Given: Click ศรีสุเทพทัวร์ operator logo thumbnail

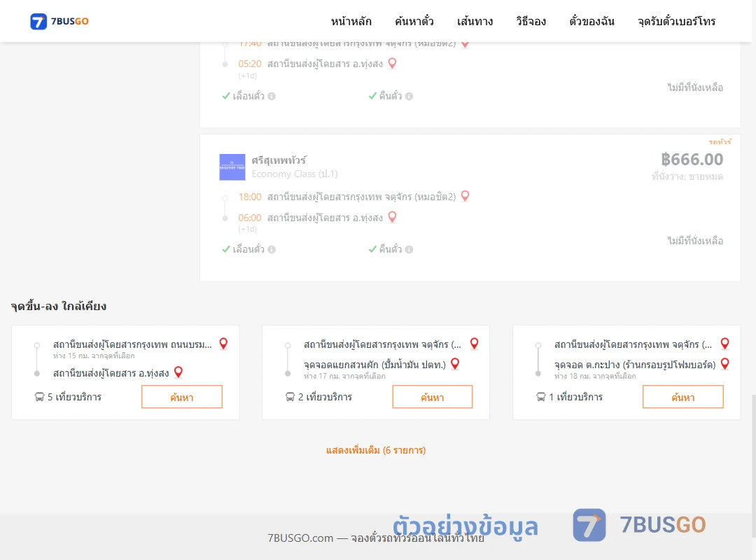Looking at the screenshot, I should click(x=232, y=167).
